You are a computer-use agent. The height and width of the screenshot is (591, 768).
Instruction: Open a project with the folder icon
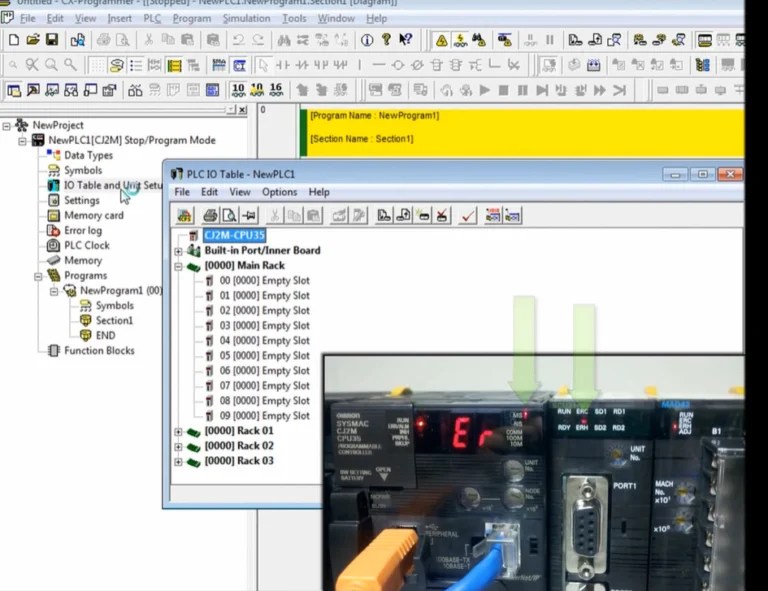point(33,40)
